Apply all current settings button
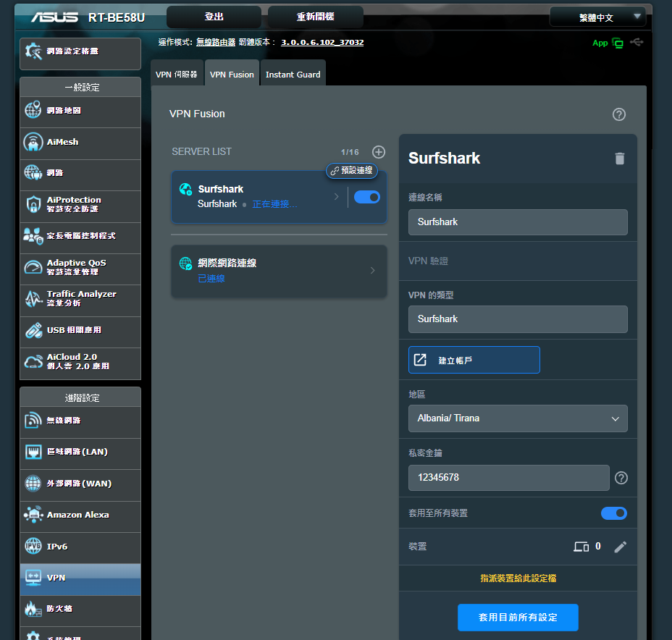Image resolution: width=672 pixels, height=640 pixels. tap(518, 618)
